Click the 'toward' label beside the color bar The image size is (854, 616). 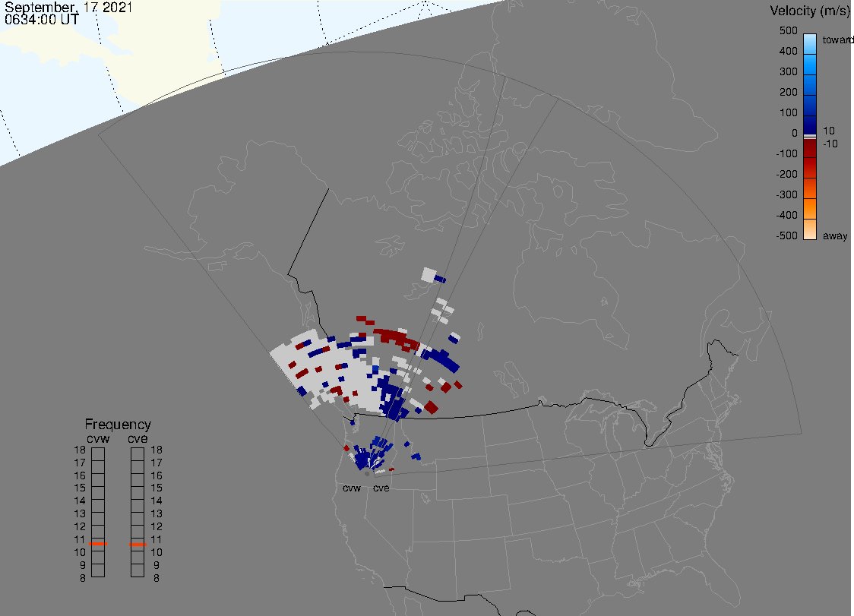click(x=839, y=39)
